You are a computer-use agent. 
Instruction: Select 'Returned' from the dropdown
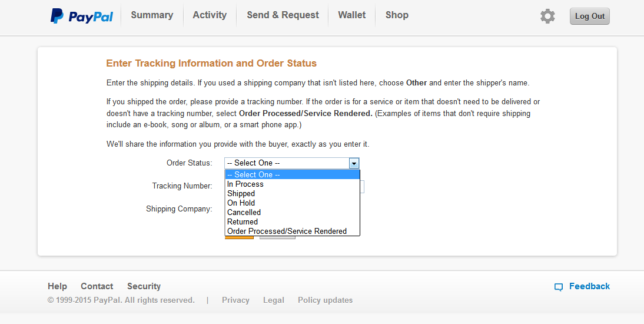coord(292,222)
